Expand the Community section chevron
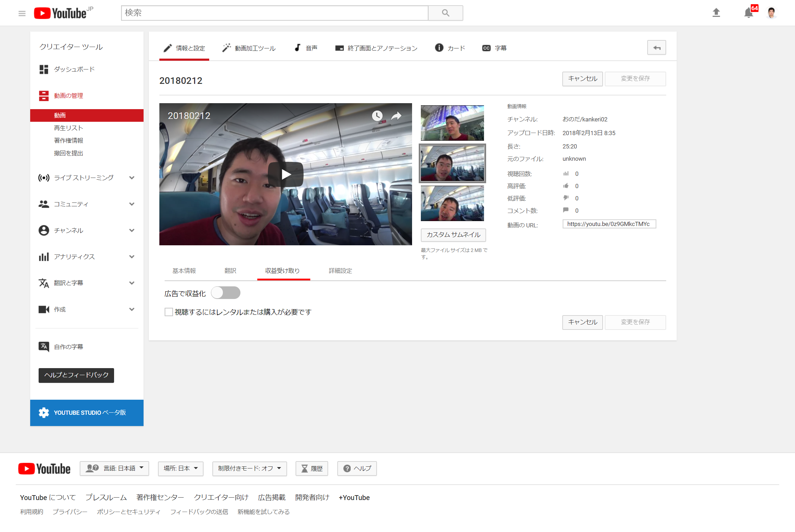This screenshot has width=795, height=532. pyautogui.click(x=132, y=204)
